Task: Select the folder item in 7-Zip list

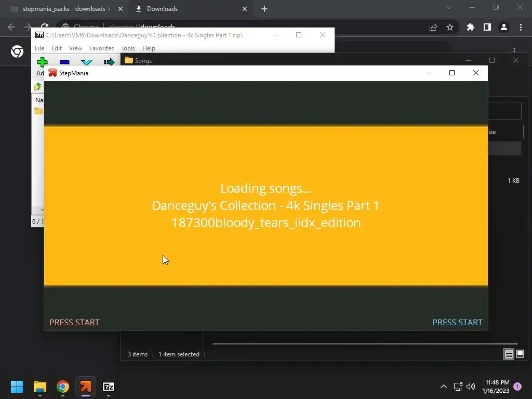Action: pyautogui.click(x=38, y=111)
